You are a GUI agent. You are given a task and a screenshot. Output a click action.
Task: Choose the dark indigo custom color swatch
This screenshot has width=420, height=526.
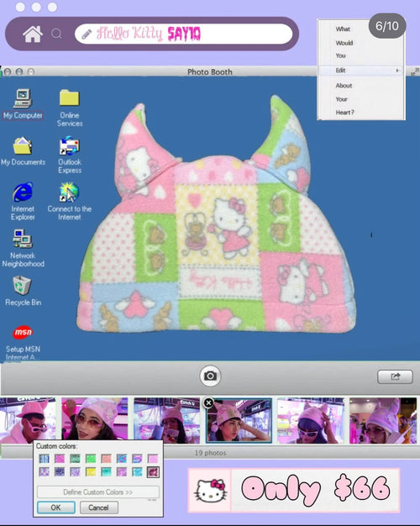coord(60,472)
